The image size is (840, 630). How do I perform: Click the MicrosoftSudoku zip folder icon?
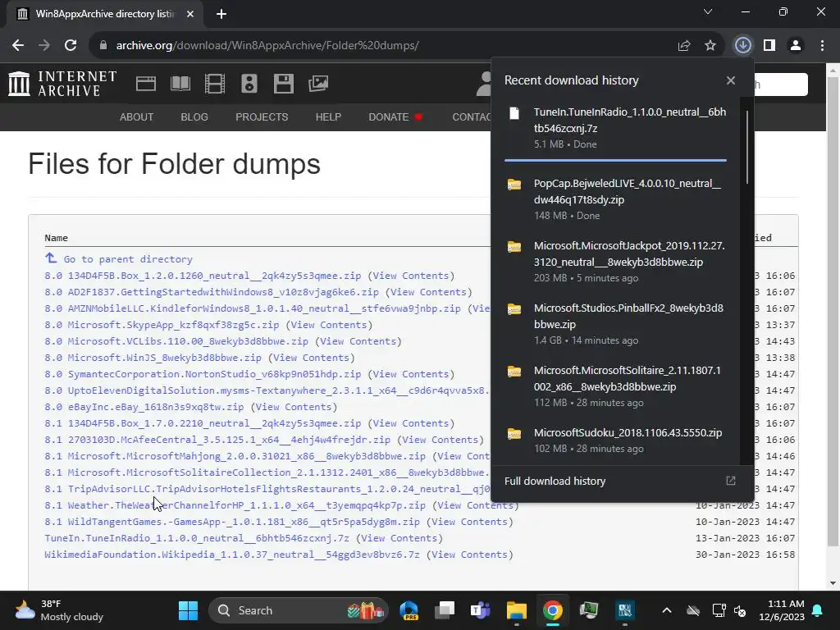514,433
